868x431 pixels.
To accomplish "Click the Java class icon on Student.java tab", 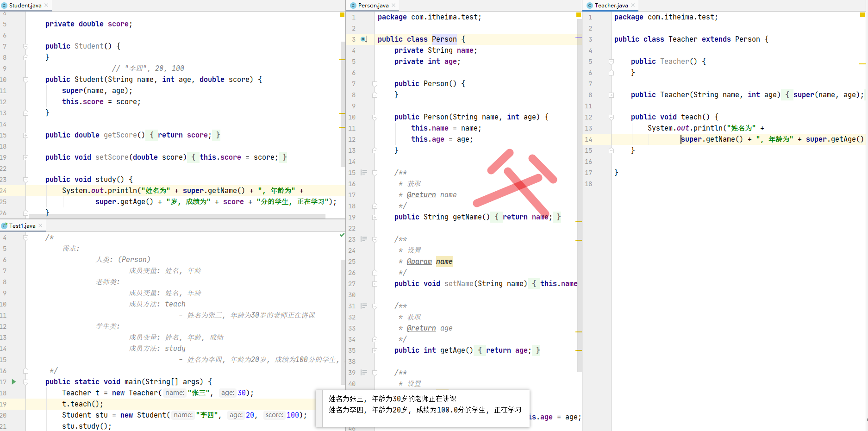I will pos(5,5).
